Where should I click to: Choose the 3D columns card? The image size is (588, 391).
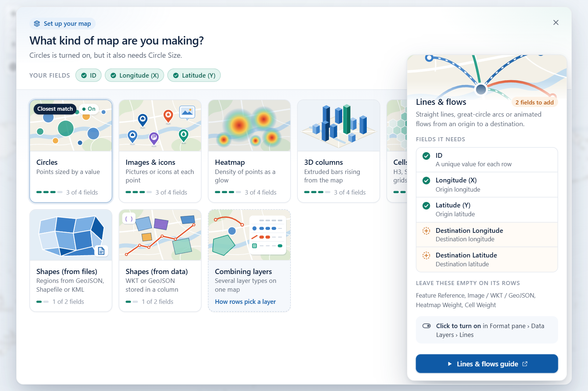point(339,151)
